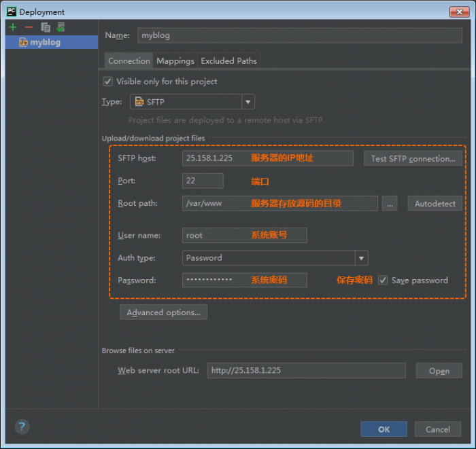This screenshot has width=476, height=449.
Task: Click the OK button
Action: click(x=384, y=429)
